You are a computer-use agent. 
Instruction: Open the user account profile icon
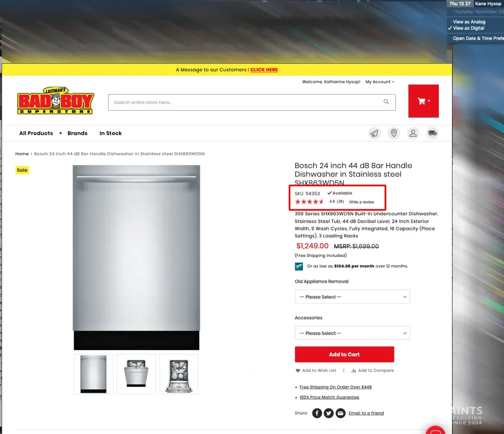pos(413,133)
